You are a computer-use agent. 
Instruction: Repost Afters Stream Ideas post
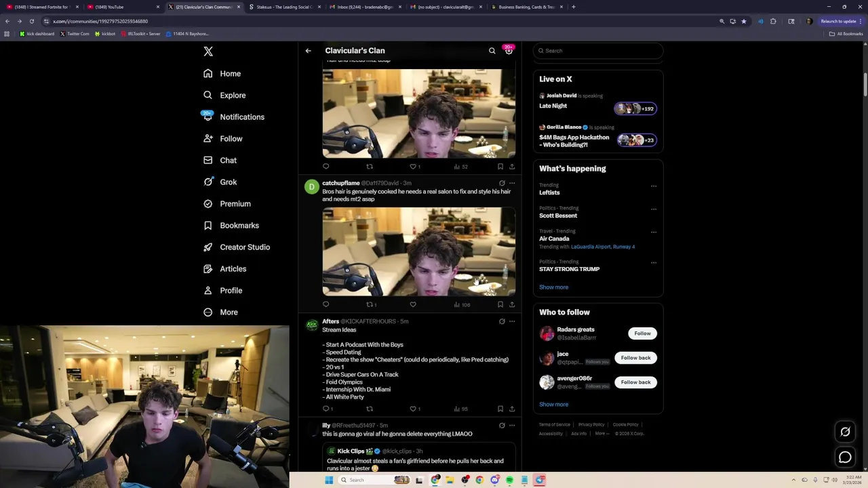point(370,409)
